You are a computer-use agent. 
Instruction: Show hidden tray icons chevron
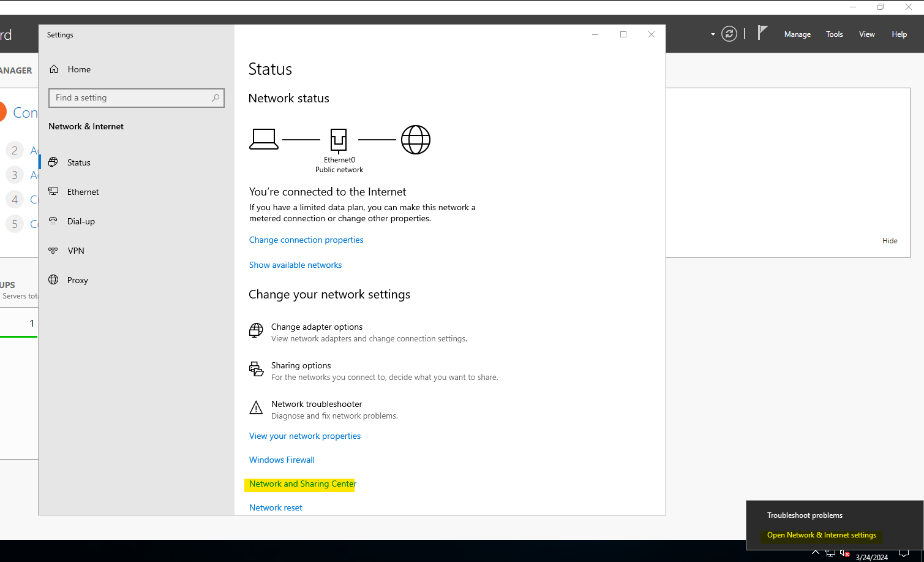(x=815, y=553)
